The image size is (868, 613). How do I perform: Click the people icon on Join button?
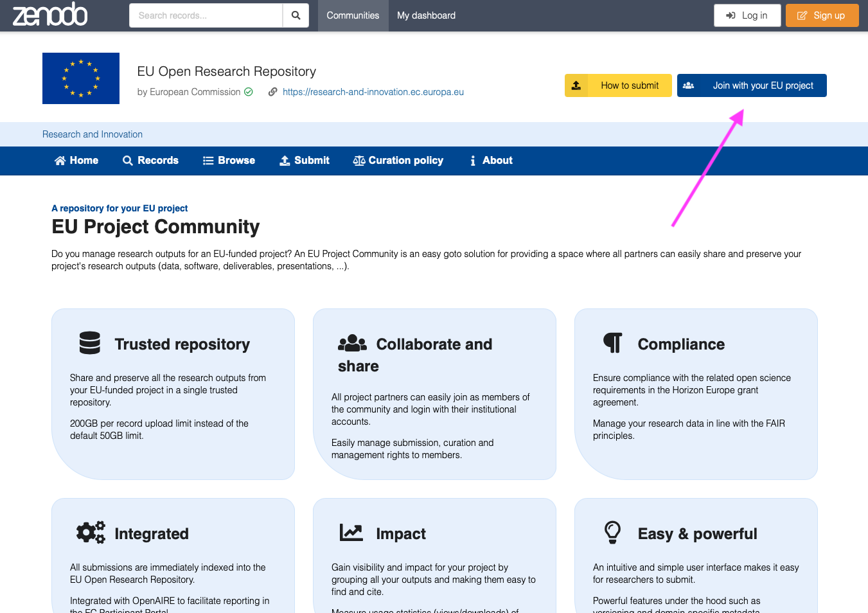point(689,85)
